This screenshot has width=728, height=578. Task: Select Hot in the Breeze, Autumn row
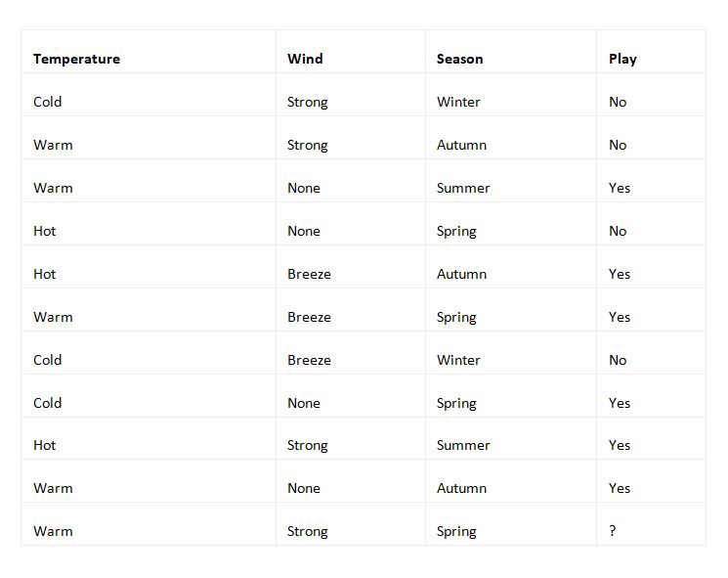click(45, 274)
